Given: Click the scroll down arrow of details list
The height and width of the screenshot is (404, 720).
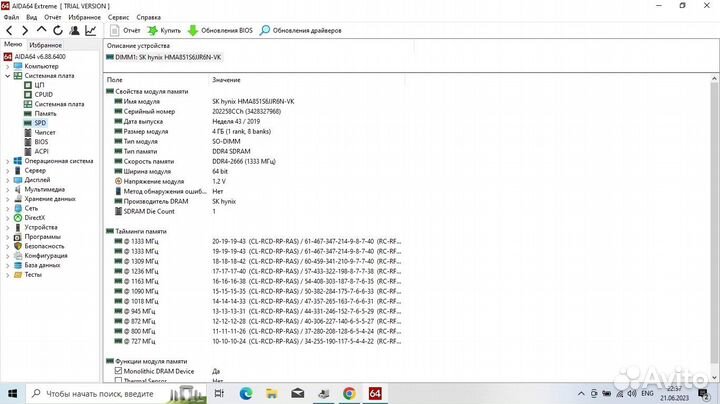Looking at the screenshot, I should click(714, 378).
